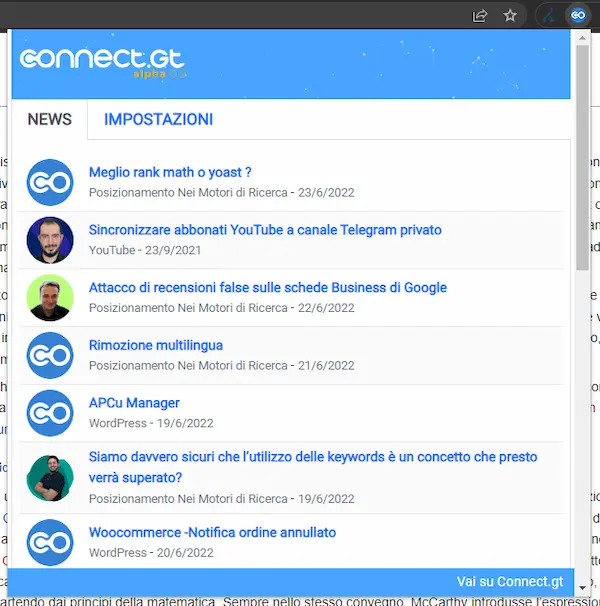Open the 'Rimozione multilingua' post
The width and height of the screenshot is (600, 606).
(156, 345)
